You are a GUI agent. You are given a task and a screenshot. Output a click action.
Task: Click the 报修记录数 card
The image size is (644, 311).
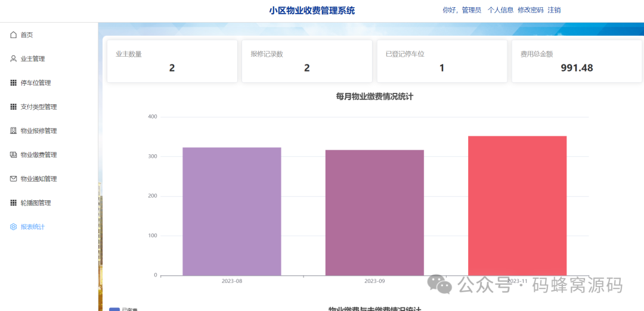tap(307, 61)
